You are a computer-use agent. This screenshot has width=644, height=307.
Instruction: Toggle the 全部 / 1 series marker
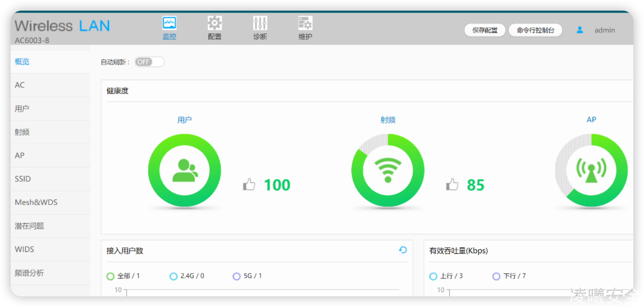110,276
